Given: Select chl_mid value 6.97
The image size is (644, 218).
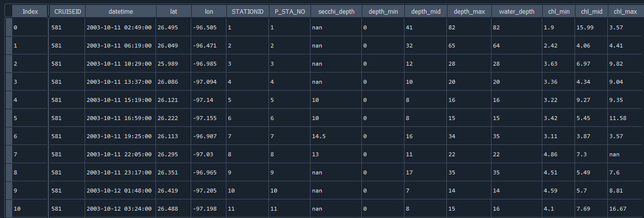Looking at the screenshot, I should click(591, 63).
